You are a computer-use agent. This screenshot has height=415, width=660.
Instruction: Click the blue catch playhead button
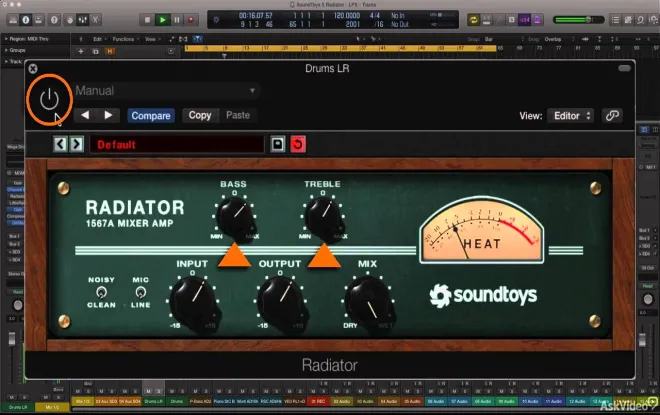click(x=197, y=39)
